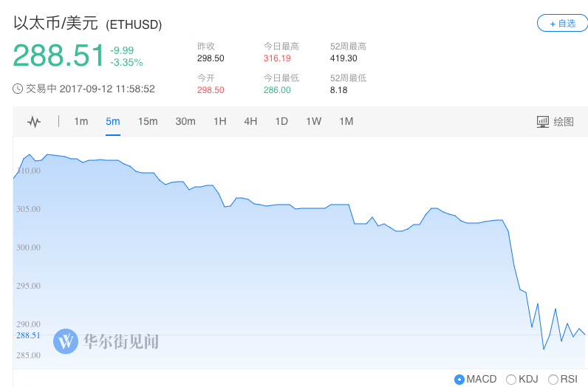588x387 pixels.
Task: Select the RSI indicator radio button
Action: 553,380
